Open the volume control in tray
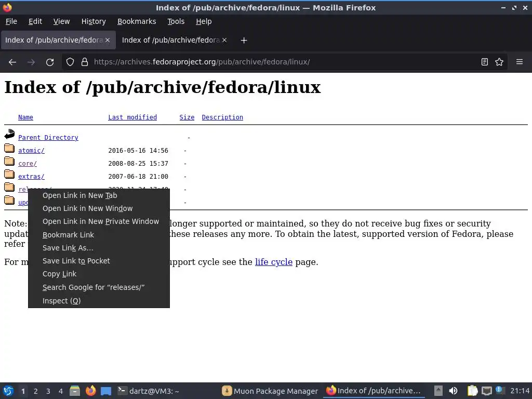The height and width of the screenshot is (399, 532). (x=453, y=391)
